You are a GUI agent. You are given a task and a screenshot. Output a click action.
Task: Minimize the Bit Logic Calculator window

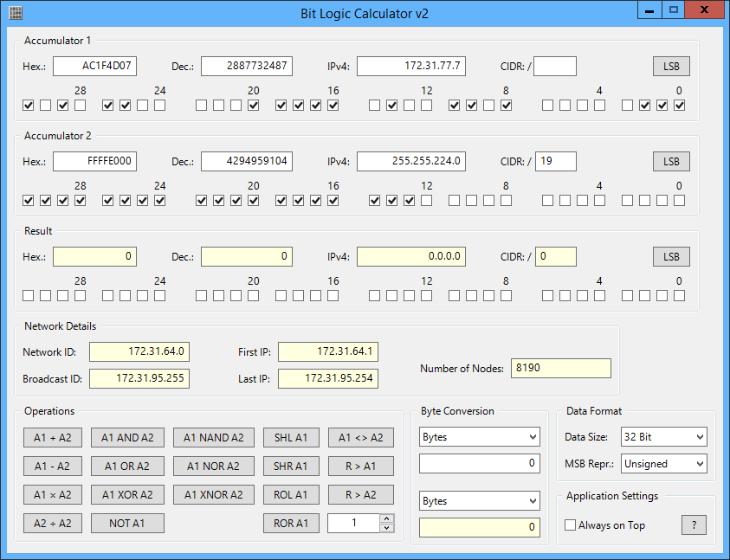(x=649, y=10)
